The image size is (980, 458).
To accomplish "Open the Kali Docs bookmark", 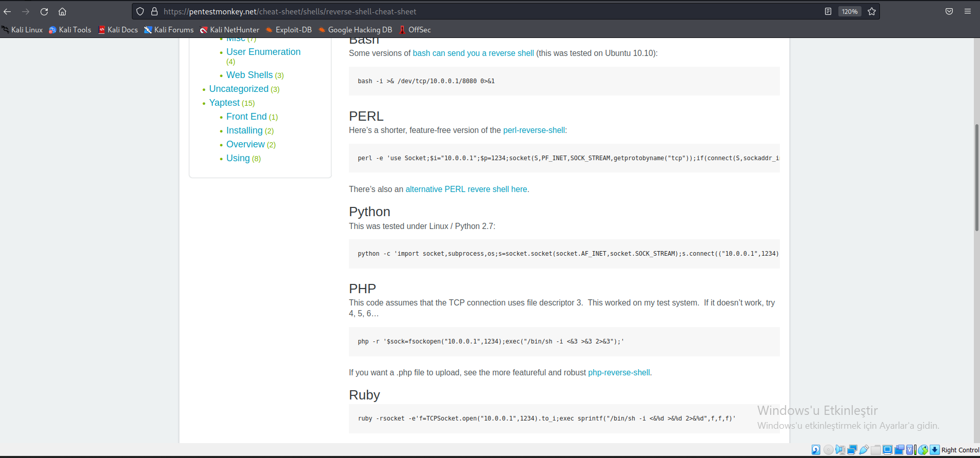I will pyautogui.click(x=118, y=30).
